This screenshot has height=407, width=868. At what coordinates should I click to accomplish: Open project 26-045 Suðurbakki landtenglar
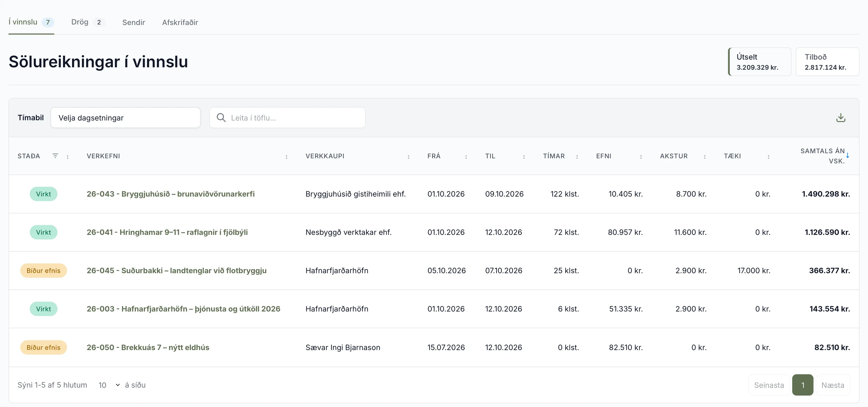177,270
